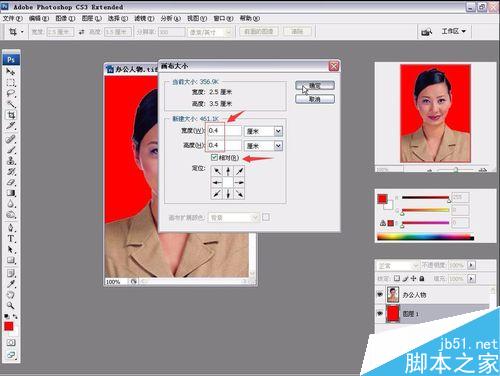The image size is (500, 376).
Task: Select the Rectangular Marquee tool
Action: click(11, 83)
